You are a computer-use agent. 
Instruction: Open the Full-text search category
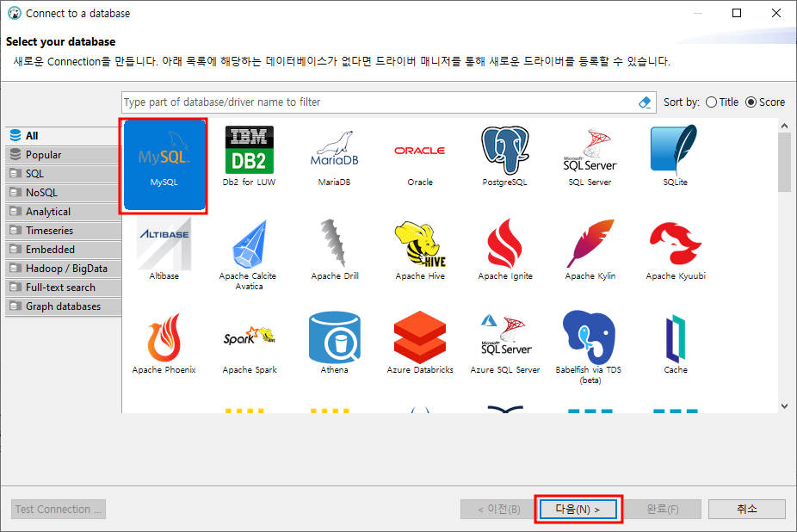tap(64, 288)
